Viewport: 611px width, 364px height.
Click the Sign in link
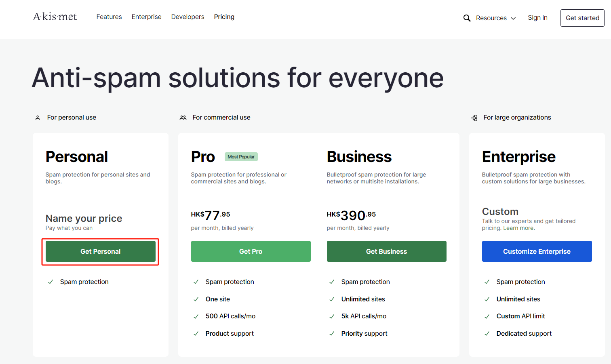pos(537,18)
